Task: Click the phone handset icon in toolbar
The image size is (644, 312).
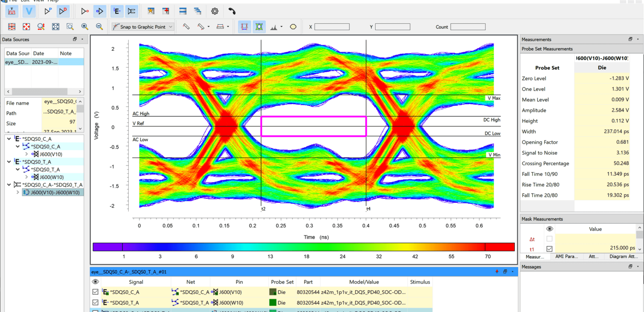Action: coord(232,11)
